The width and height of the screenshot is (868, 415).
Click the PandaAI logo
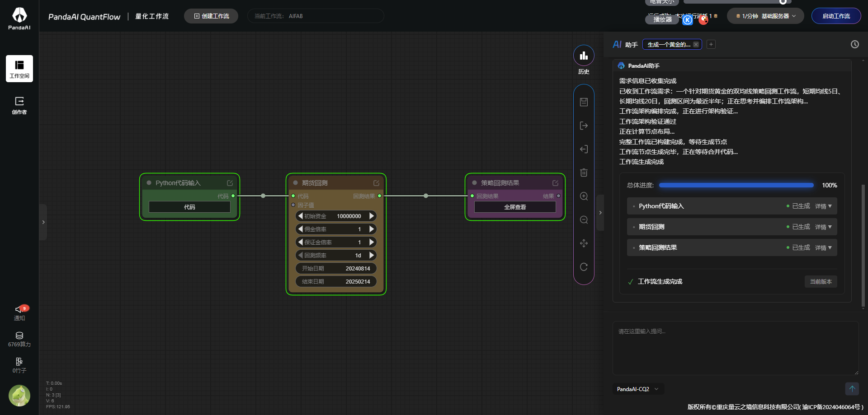pyautogui.click(x=19, y=19)
